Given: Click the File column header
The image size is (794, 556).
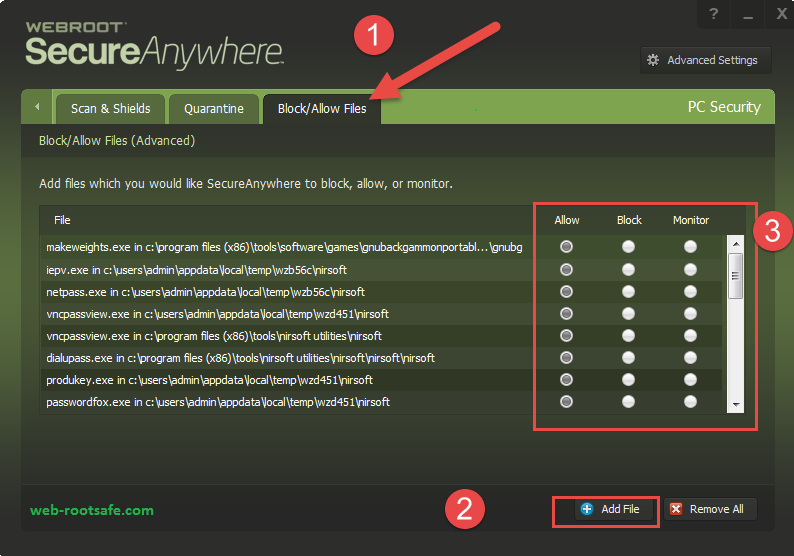Looking at the screenshot, I should point(62,220).
